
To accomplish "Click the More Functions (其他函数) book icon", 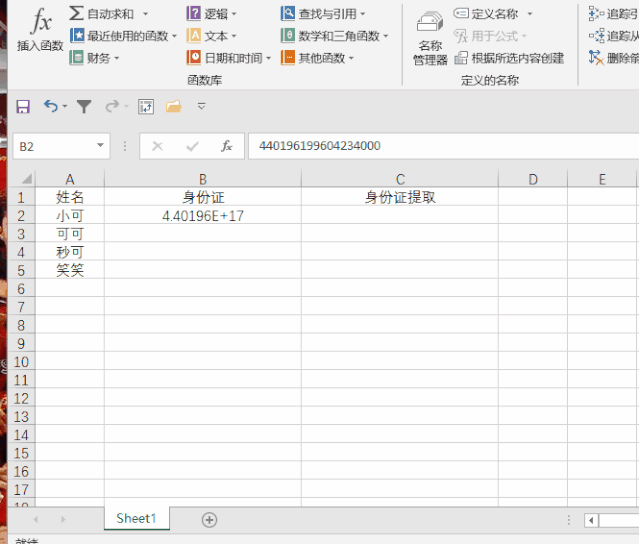I will click(x=287, y=57).
